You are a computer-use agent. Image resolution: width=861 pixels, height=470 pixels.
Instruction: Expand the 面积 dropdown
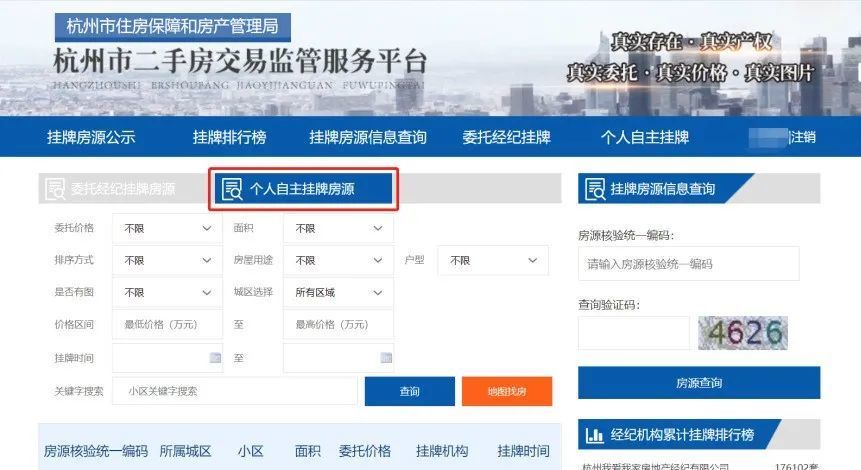coord(338,228)
